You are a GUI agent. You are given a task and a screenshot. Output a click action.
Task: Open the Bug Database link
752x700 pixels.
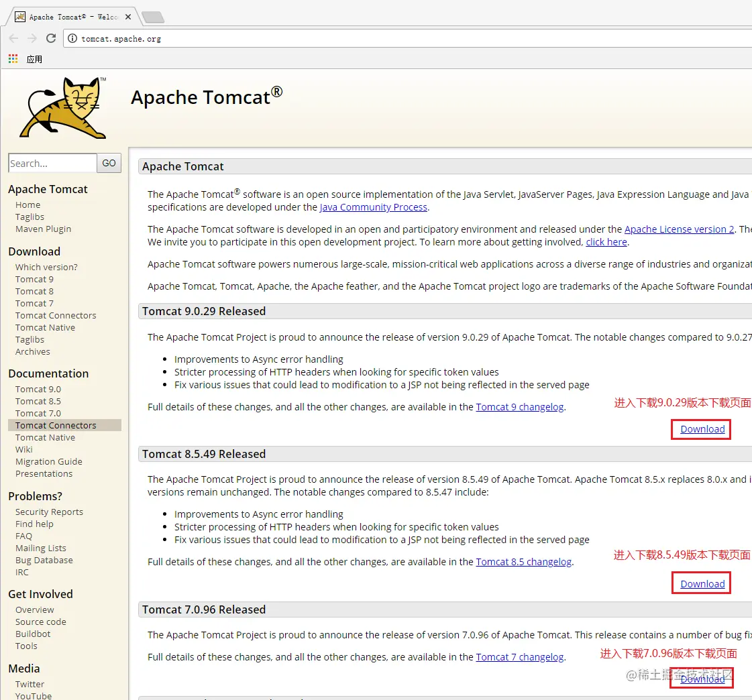coord(44,560)
